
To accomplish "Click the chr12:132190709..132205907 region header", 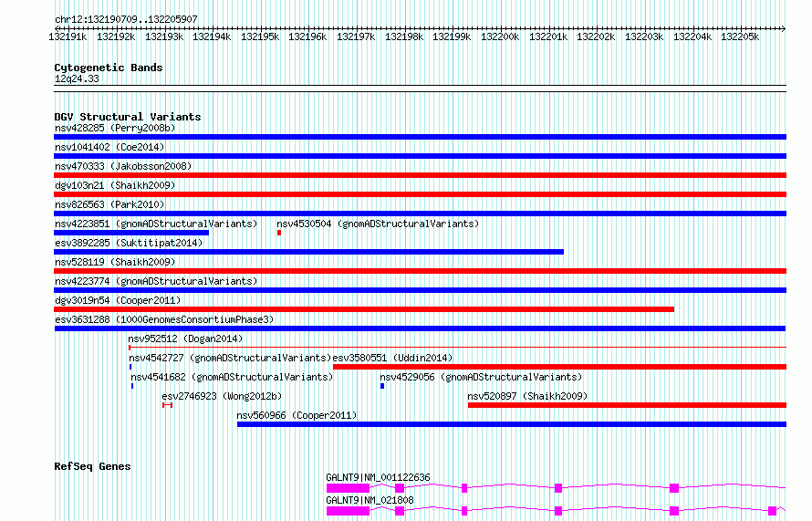I will point(126,19).
